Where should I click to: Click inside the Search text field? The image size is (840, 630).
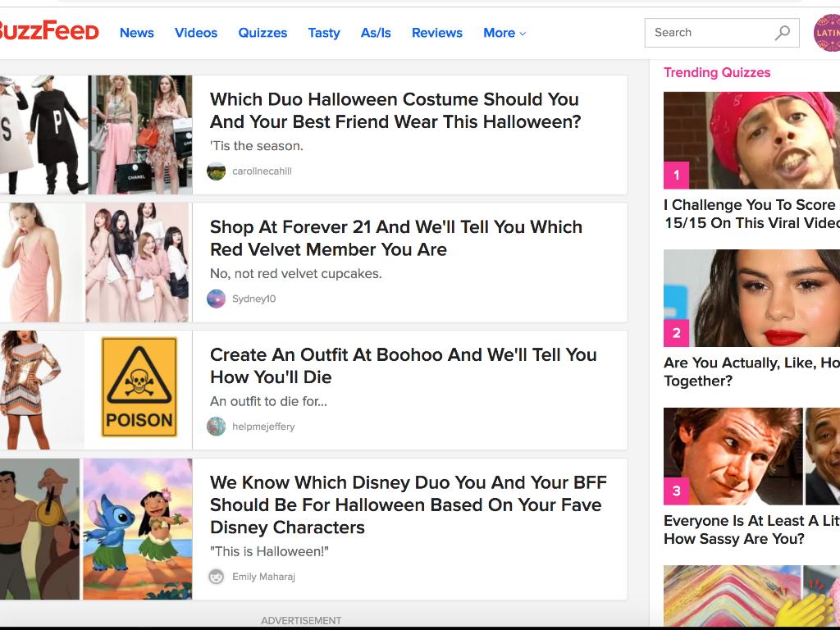click(707, 33)
